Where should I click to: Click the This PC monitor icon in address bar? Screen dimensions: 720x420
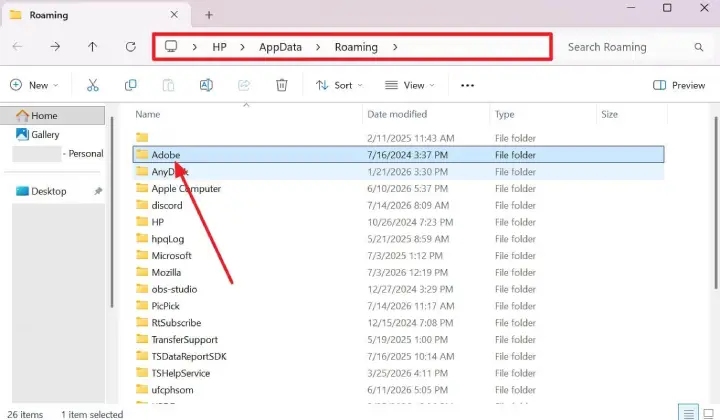[171, 46]
